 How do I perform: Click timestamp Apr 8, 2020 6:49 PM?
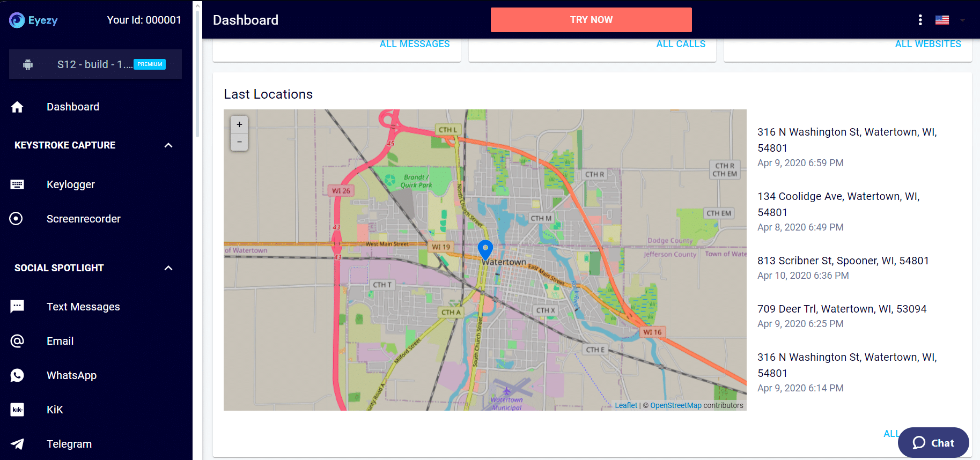coord(800,227)
